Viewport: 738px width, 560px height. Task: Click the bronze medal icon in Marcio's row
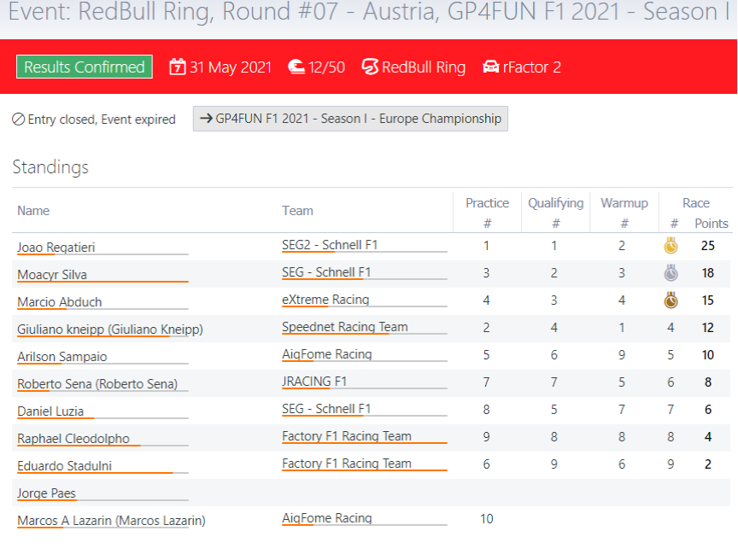671,300
